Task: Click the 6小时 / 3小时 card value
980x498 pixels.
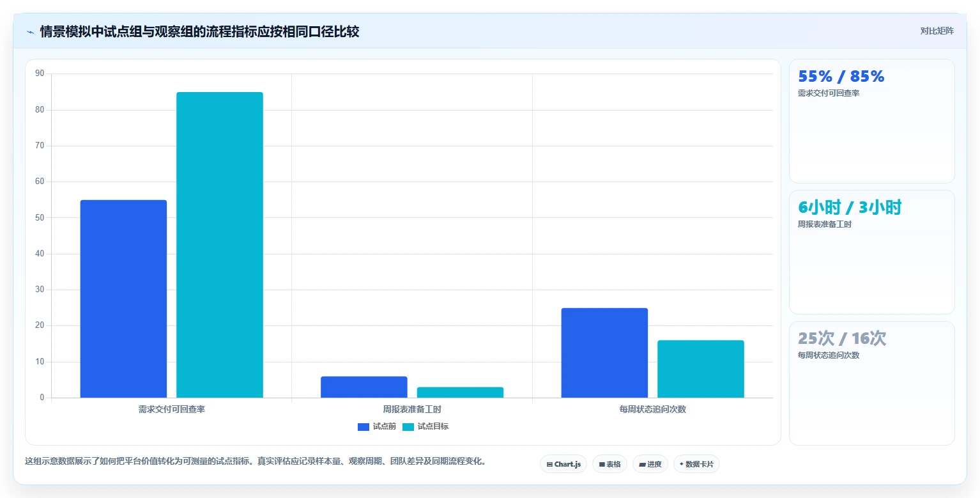Action: 850,208
